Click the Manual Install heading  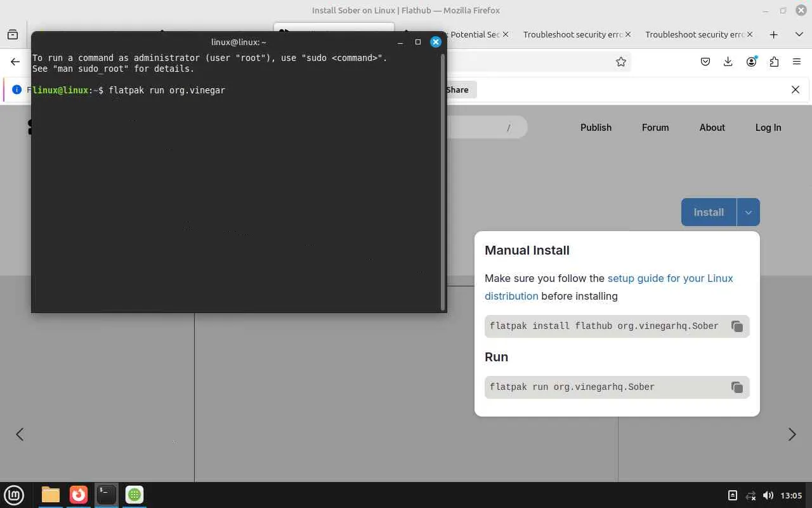point(527,250)
